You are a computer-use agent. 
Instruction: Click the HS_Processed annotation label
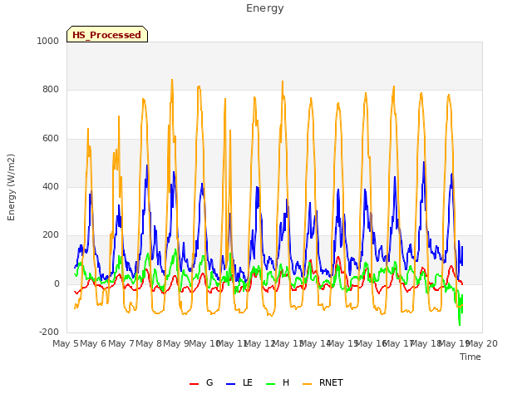(x=107, y=34)
